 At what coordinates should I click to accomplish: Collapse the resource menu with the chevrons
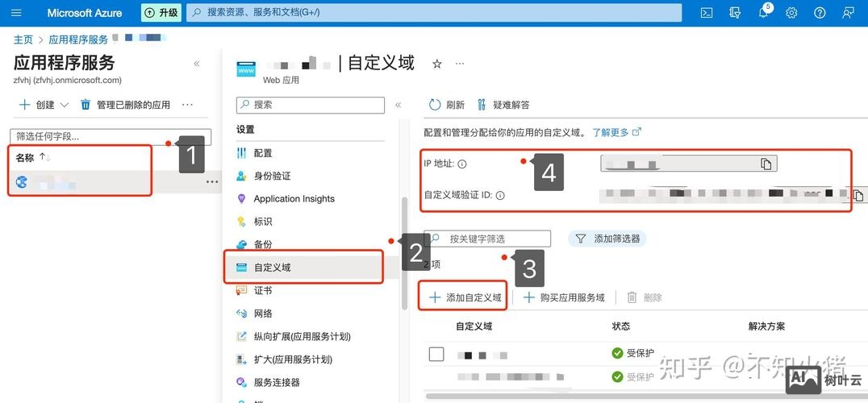(398, 105)
